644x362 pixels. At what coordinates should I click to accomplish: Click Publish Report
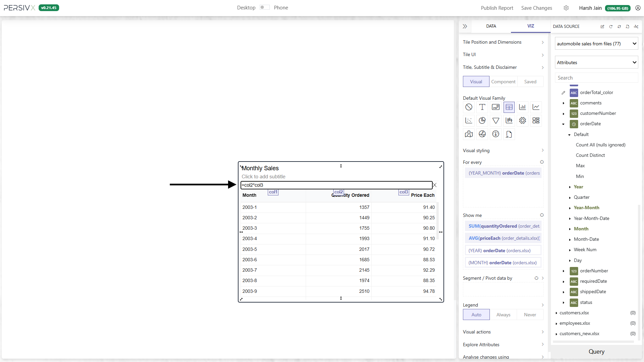[x=497, y=8]
